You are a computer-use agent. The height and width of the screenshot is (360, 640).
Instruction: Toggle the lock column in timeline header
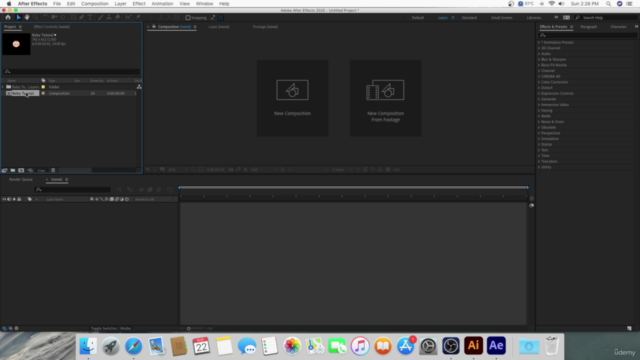[x=19, y=199]
